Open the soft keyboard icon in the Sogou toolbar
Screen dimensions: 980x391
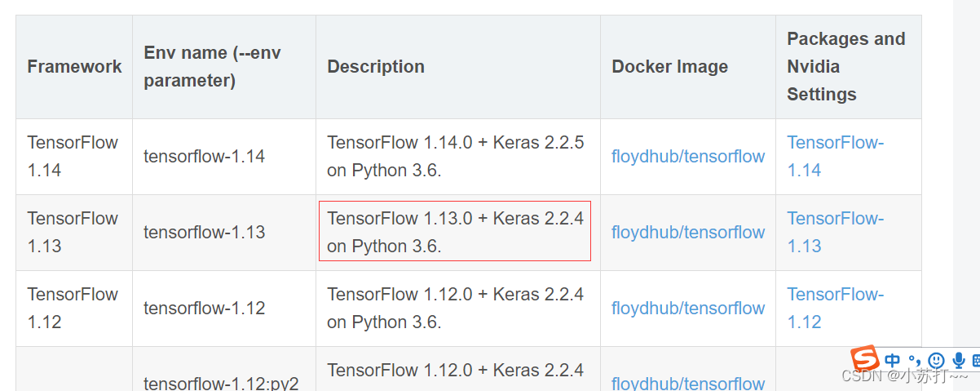pos(976,360)
